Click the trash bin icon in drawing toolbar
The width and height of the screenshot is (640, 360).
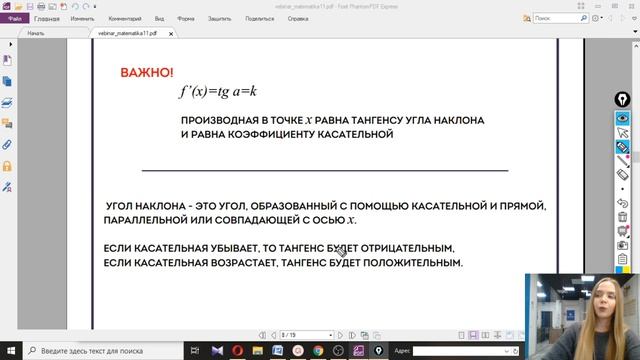click(622, 217)
